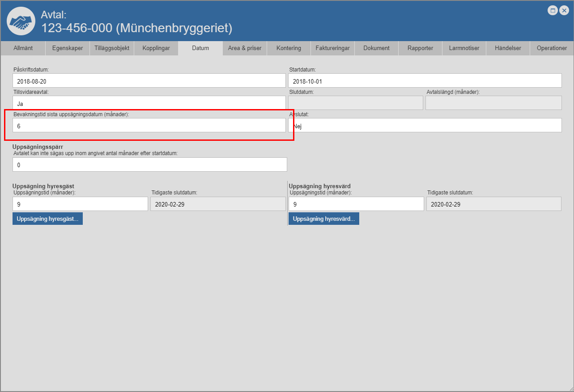The image size is (574, 392).
Task: Select the Startdatum date field
Action: [425, 81]
